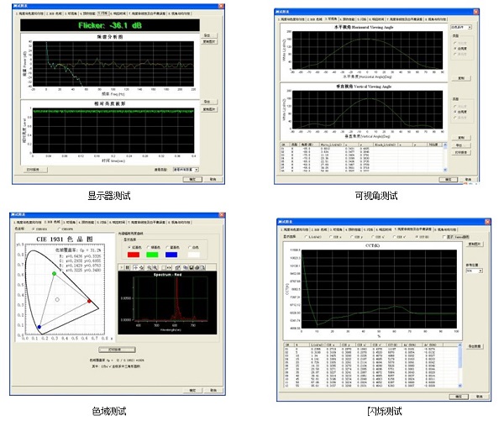Choose the CIE1931 color space radio button

click(33, 229)
